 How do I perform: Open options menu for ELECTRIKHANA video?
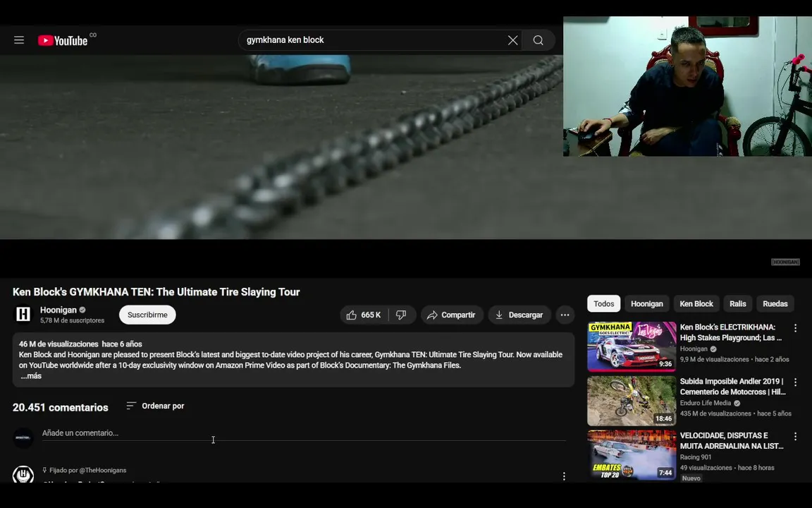(795, 328)
